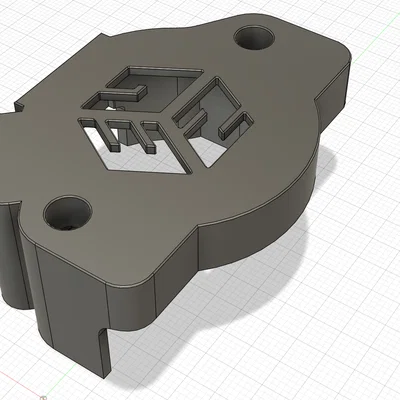Click the sketch origin point at the axis intersection

point(43,397)
